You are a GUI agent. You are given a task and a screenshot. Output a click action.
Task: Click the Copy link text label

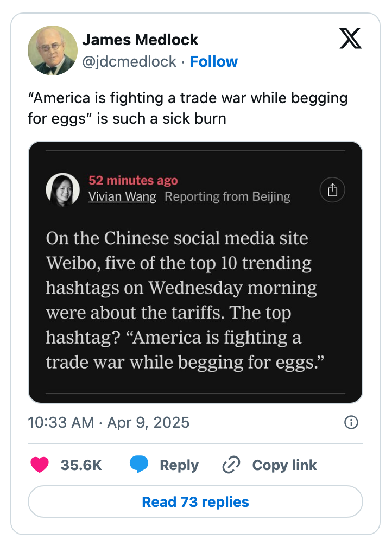coord(284,465)
